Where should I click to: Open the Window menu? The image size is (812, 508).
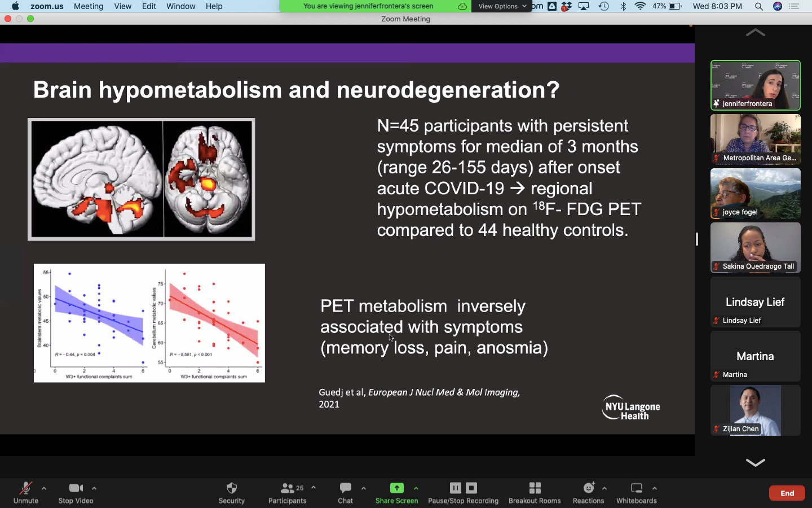[x=181, y=6]
